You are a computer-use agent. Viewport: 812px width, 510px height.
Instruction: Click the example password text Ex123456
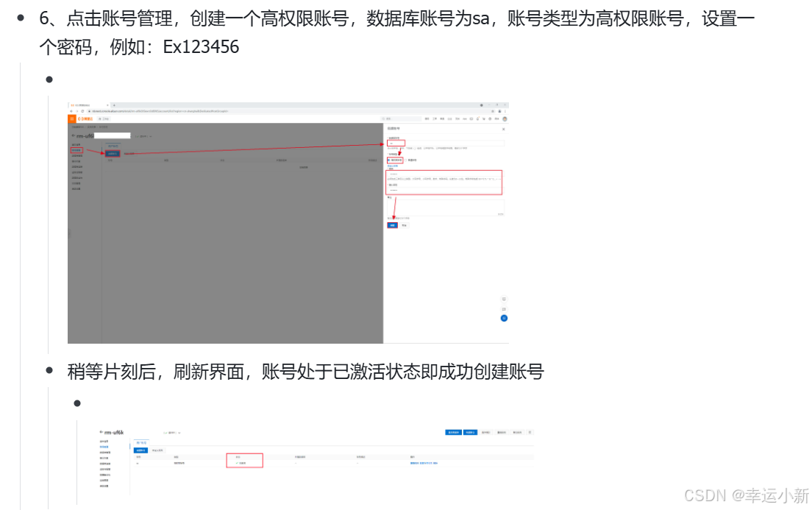(x=201, y=47)
